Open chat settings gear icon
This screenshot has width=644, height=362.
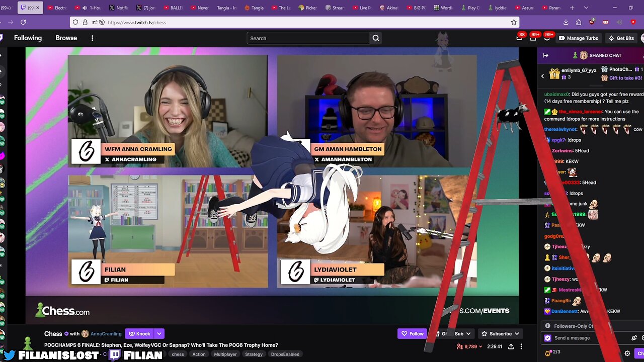pyautogui.click(x=627, y=353)
